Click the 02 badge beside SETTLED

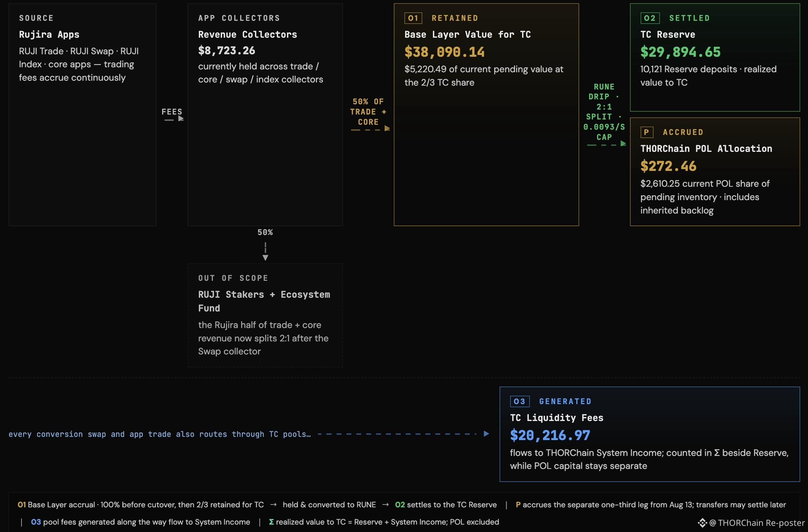[x=649, y=18]
